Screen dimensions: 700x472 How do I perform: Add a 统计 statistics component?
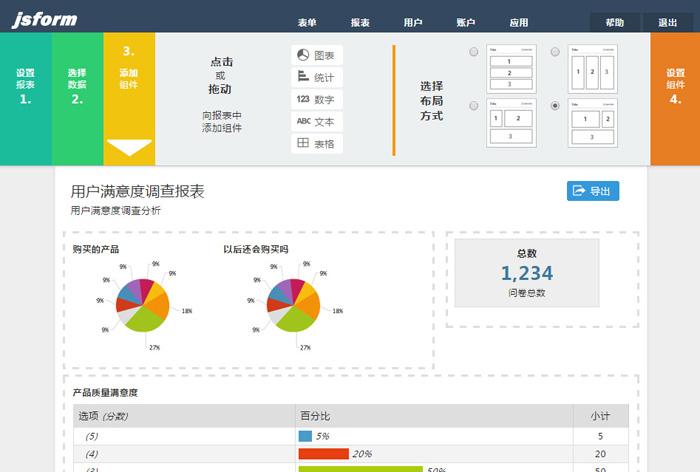pos(317,77)
